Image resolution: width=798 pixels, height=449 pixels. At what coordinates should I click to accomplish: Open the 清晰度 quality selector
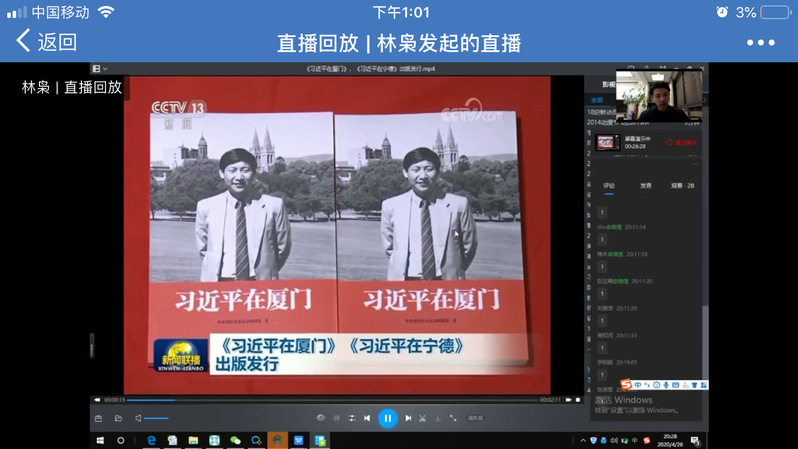click(x=475, y=418)
